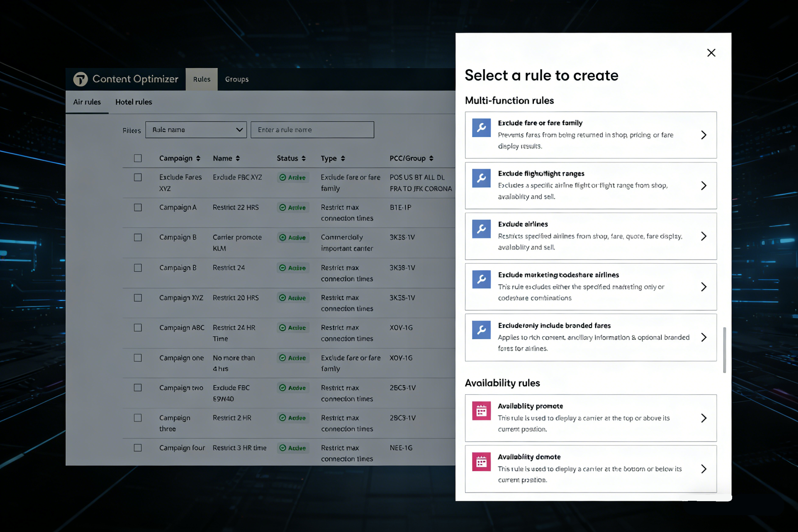The image size is (798, 532).
Task: Click the calendar icon for Availability demote
Action: [481, 462]
